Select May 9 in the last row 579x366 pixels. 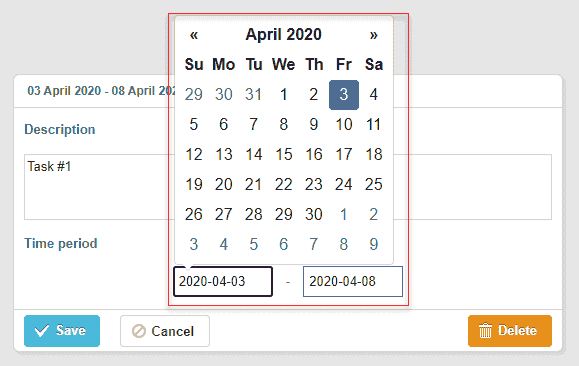point(374,244)
